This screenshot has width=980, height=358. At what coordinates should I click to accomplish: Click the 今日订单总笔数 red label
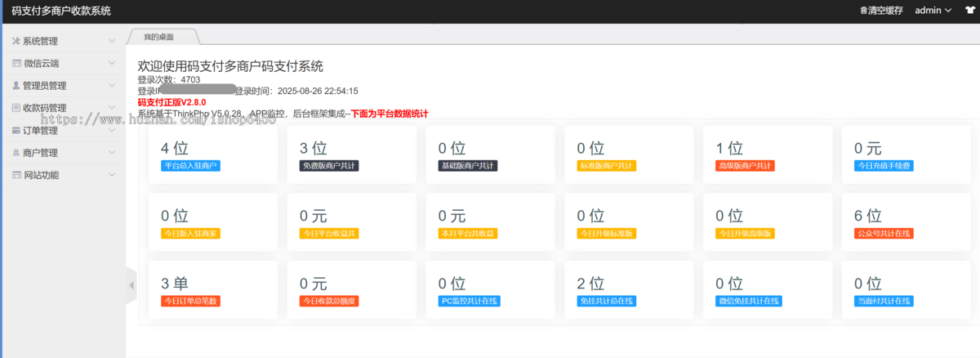(190, 301)
